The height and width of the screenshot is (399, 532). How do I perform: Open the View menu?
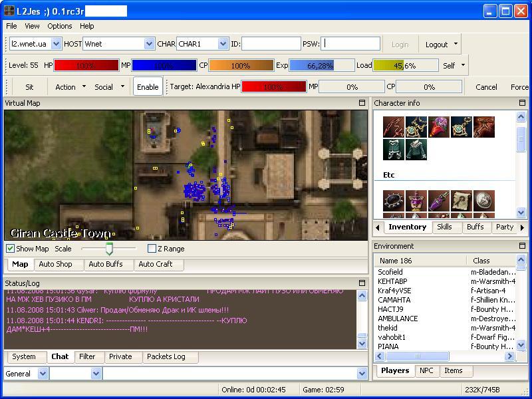[32, 26]
